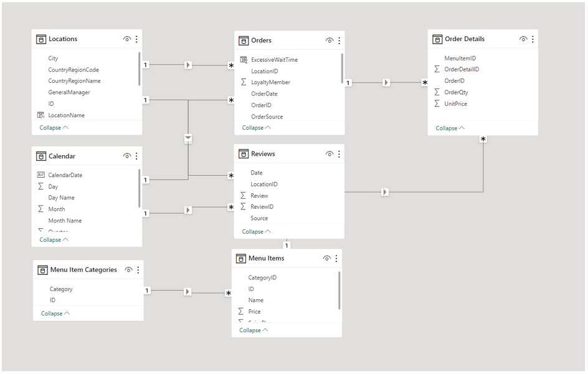The width and height of the screenshot is (588, 374).
Task: Select filter arrow on Menu Items to Order Details line
Action: 385,192
